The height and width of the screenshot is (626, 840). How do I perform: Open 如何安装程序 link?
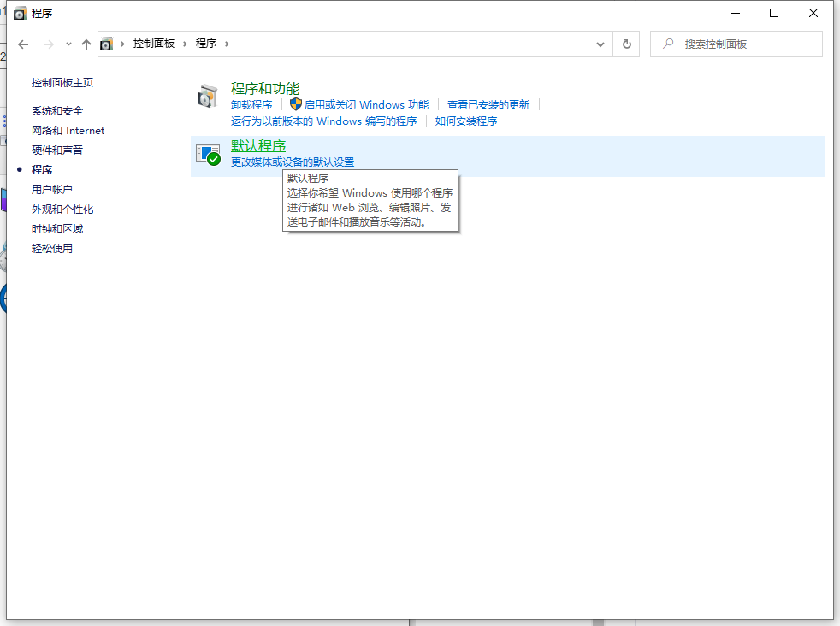pos(466,121)
